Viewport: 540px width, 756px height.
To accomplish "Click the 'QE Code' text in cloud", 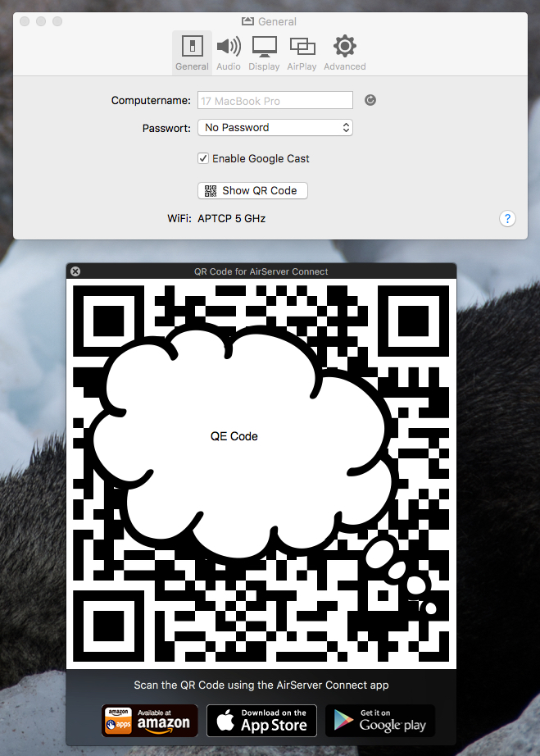I will [234, 436].
